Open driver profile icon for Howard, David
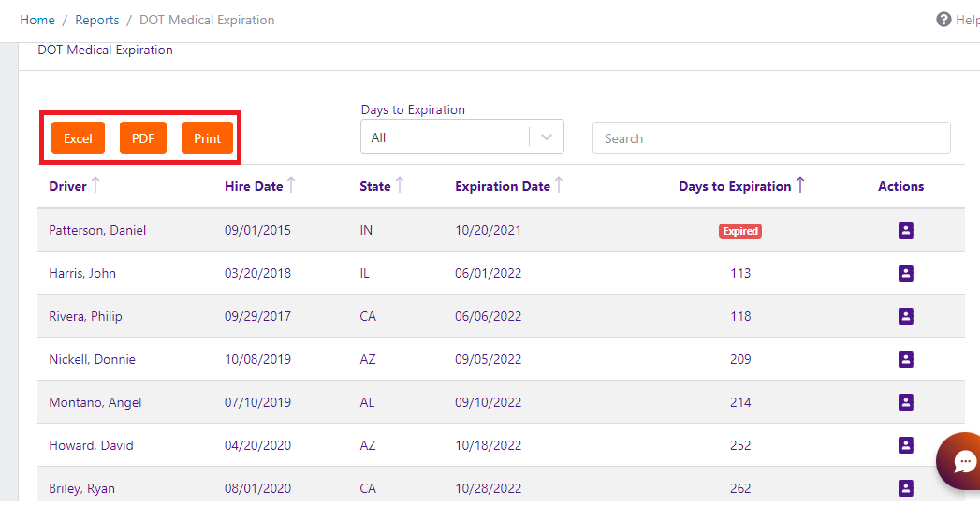 click(x=905, y=445)
